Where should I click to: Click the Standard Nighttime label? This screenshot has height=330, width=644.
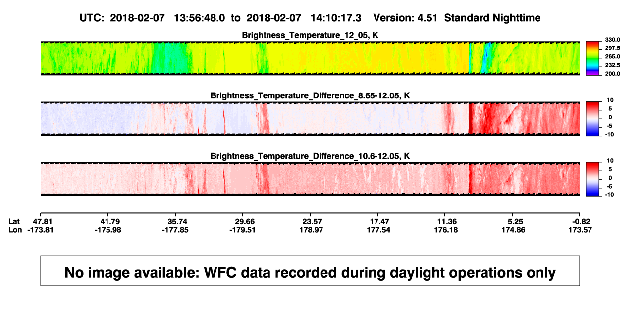(492, 18)
